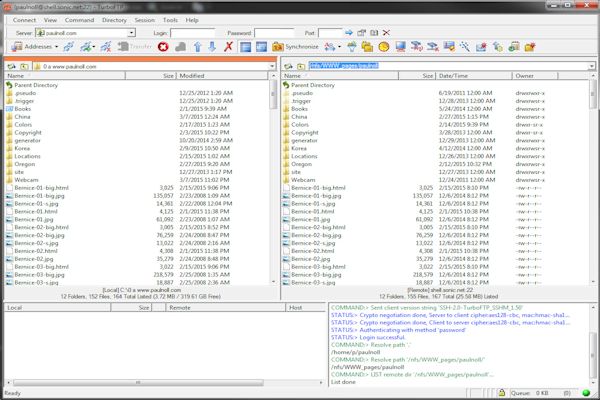Click in the Password input field
The image size is (600, 400).
pyautogui.click(x=276, y=32)
